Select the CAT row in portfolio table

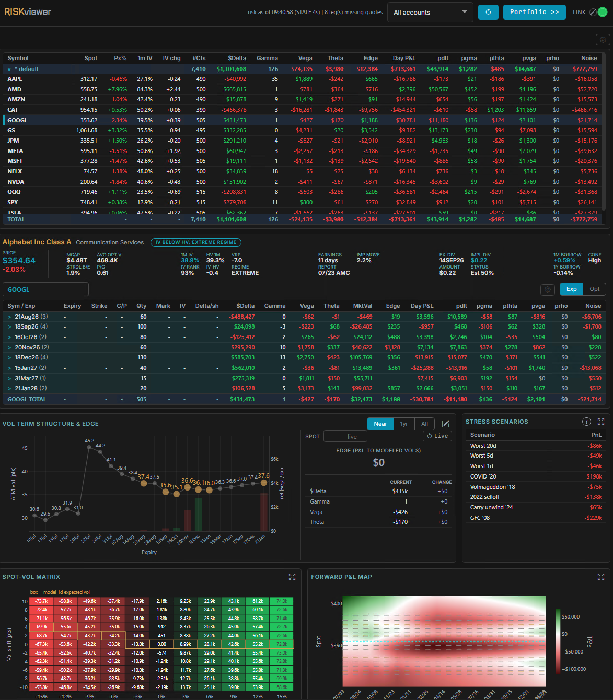(x=302, y=110)
